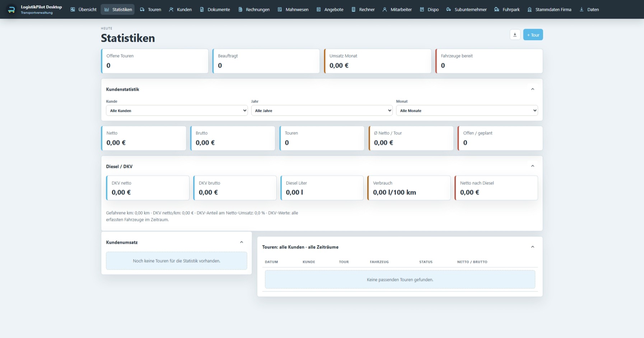Image resolution: width=644 pixels, height=338 pixels.
Task: Click the NETTO / BRUTTO column header
Action: [472, 262]
